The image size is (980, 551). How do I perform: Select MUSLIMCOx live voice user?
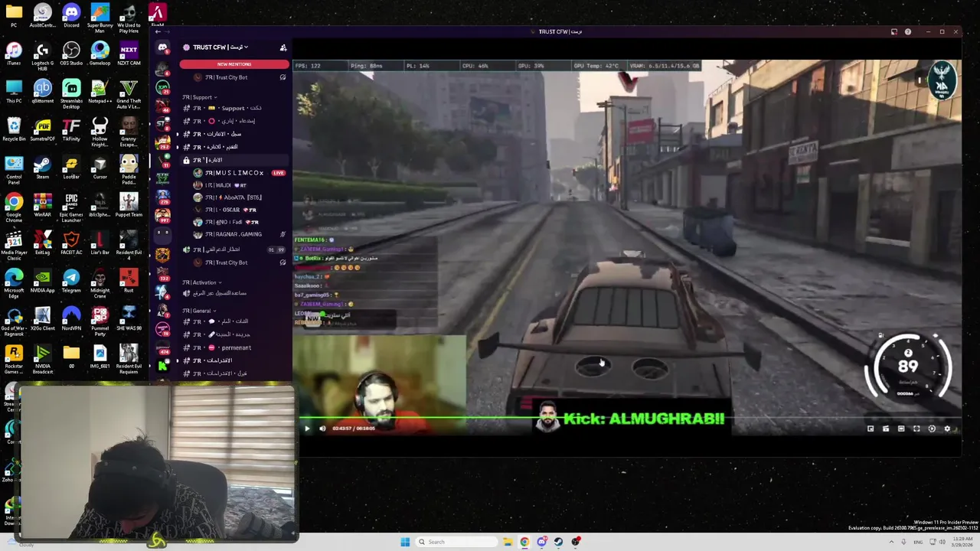[234, 173]
